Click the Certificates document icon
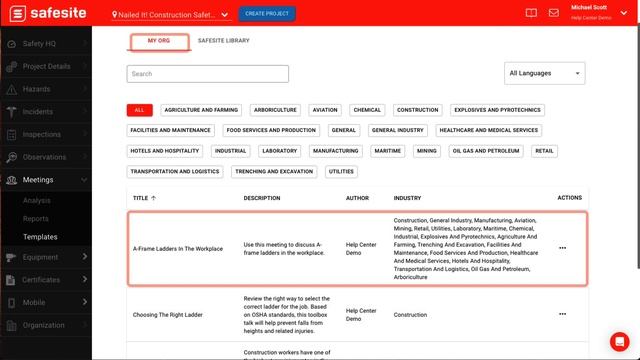The image size is (640, 360). (11, 280)
